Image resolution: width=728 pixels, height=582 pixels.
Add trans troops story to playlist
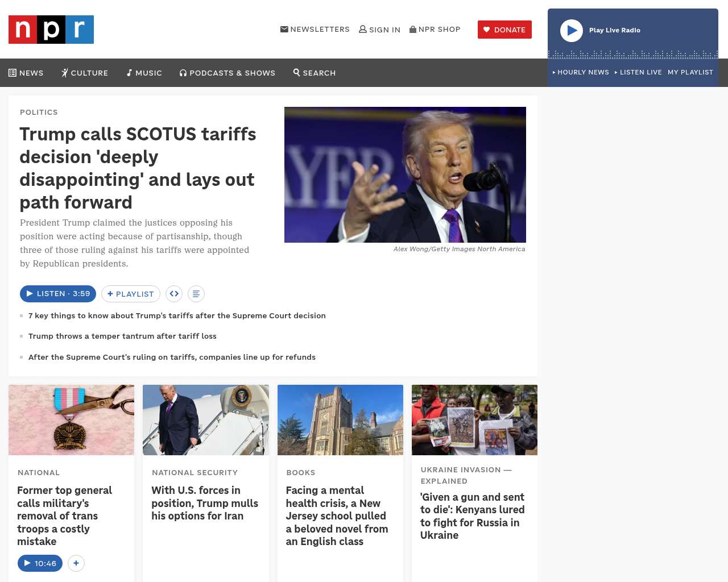[76, 563]
